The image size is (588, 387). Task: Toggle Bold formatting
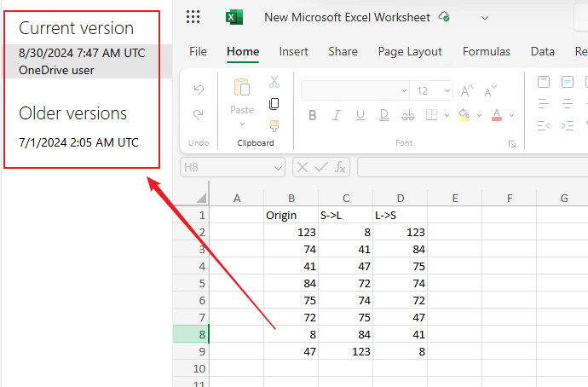click(313, 115)
